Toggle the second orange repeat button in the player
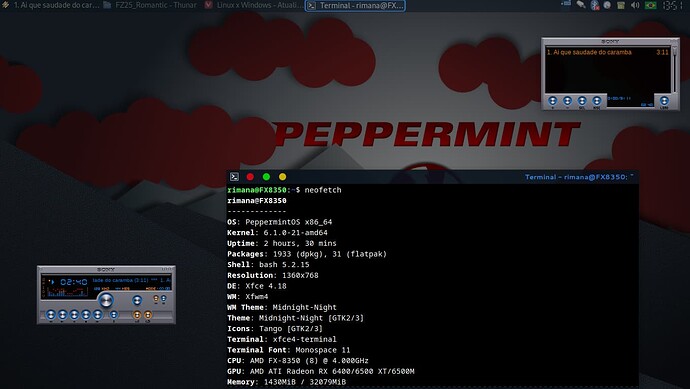Viewport: 690px width, 389px height. (x=148, y=315)
